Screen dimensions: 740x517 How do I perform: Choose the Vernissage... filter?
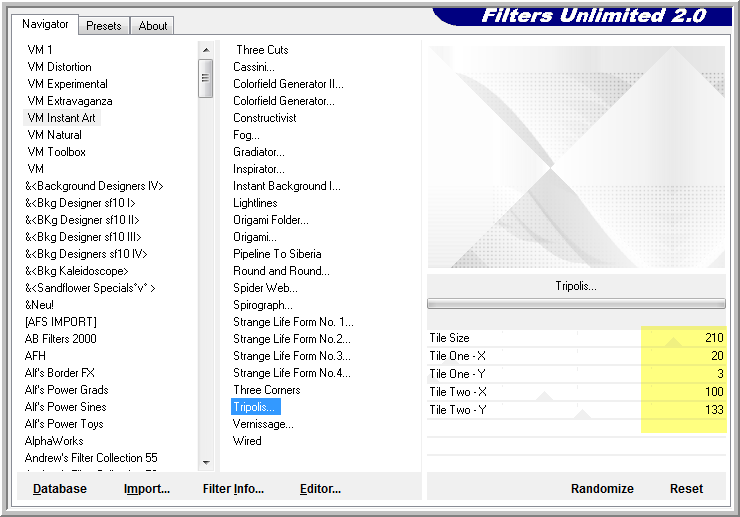click(x=263, y=424)
